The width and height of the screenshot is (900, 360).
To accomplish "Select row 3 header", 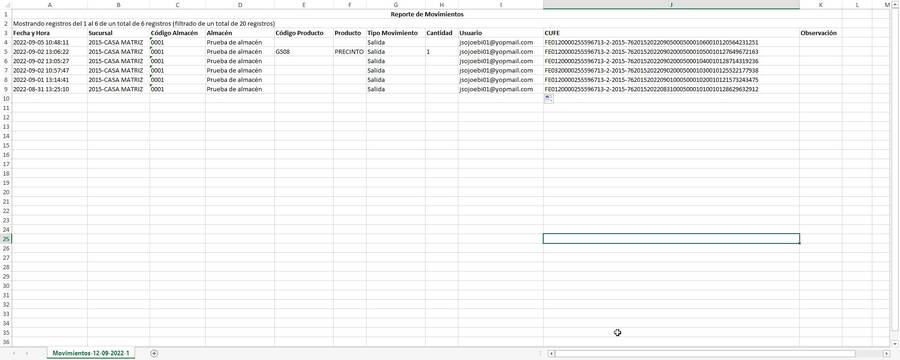I will (x=6, y=33).
